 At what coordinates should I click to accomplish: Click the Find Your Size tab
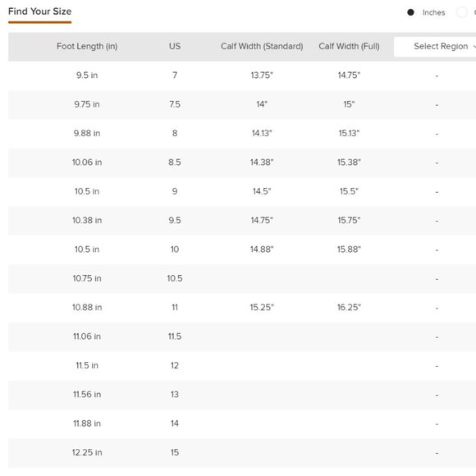(39, 11)
